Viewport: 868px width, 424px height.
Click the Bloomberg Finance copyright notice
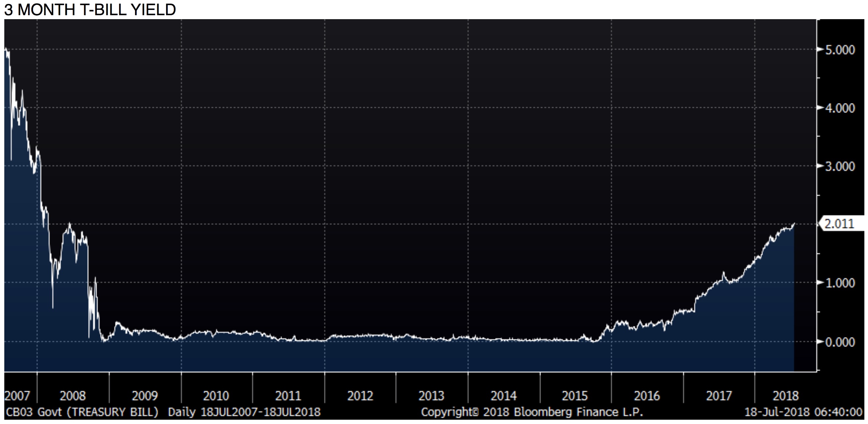pos(532,412)
